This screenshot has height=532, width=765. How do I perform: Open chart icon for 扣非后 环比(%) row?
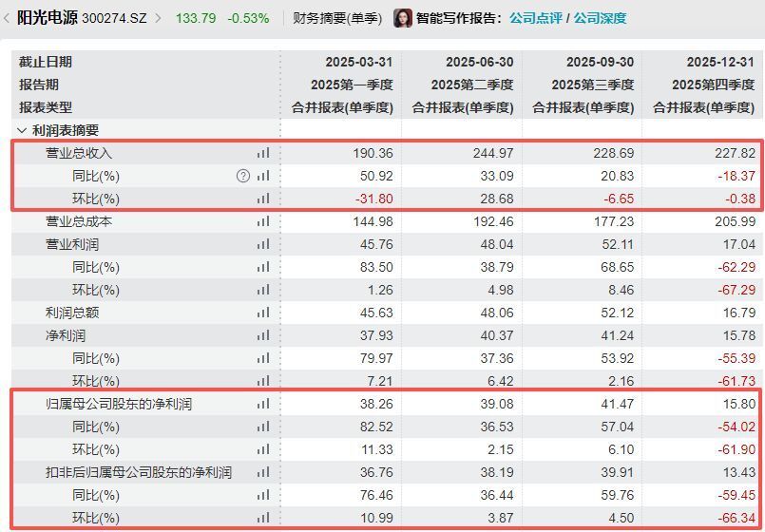coord(263,518)
